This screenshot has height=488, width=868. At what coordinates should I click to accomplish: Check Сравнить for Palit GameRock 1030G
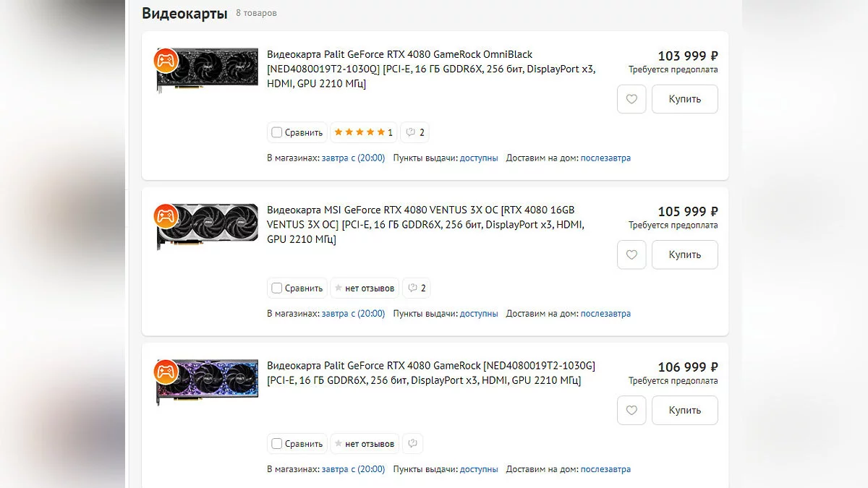pos(297,443)
